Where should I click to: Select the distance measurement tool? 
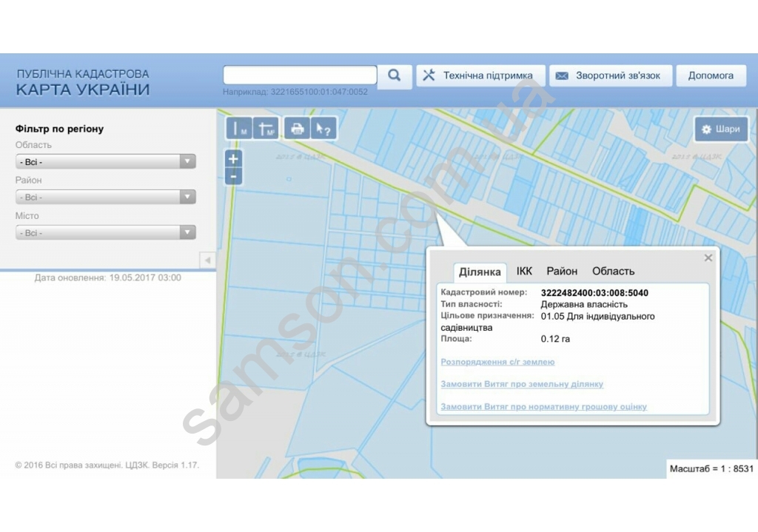coord(239,129)
